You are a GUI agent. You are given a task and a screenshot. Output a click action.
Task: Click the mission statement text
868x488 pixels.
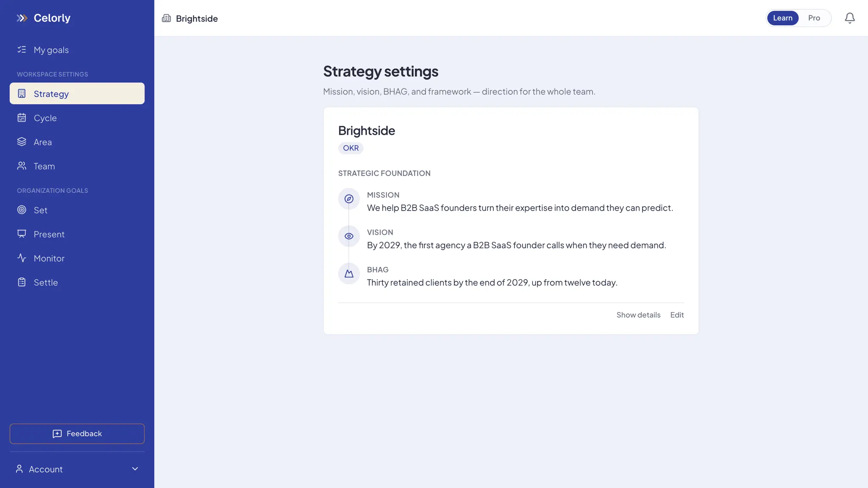[520, 208]
